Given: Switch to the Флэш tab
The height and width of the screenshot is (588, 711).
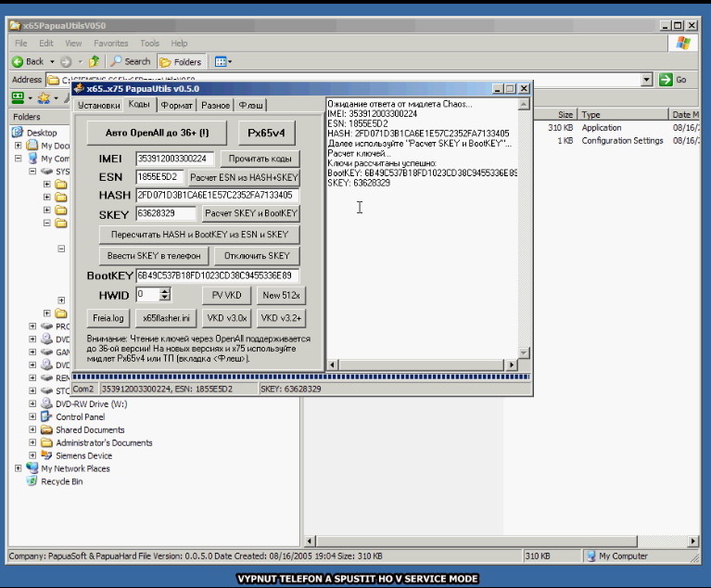Looking at the screenshot, I should (250, 105).
